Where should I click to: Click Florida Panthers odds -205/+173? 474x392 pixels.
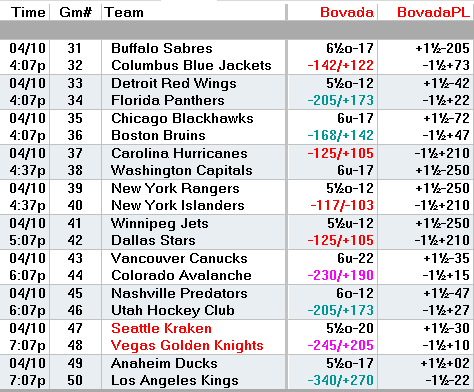coord(340,100)
